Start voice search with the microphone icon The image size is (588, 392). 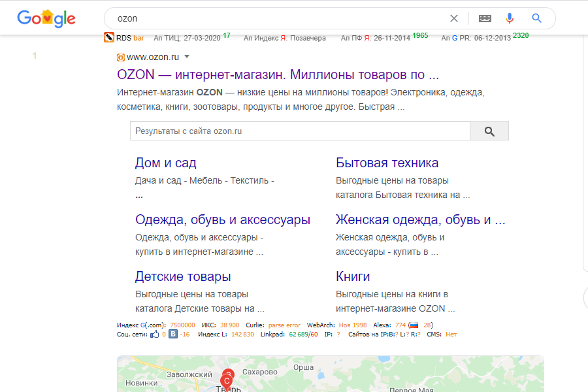coord(510,18)
